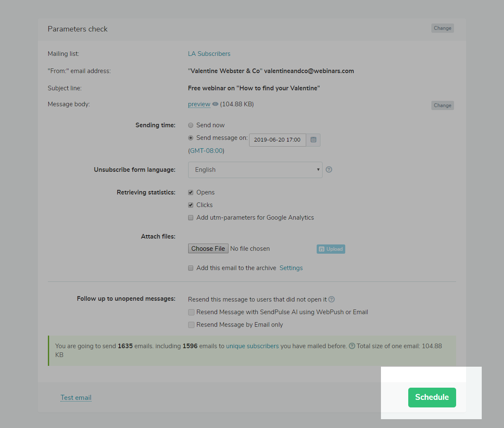Screen dimensions: 504x428
Task: Uncheck the Clicks statistics checkbox
Action: [191, 205]
